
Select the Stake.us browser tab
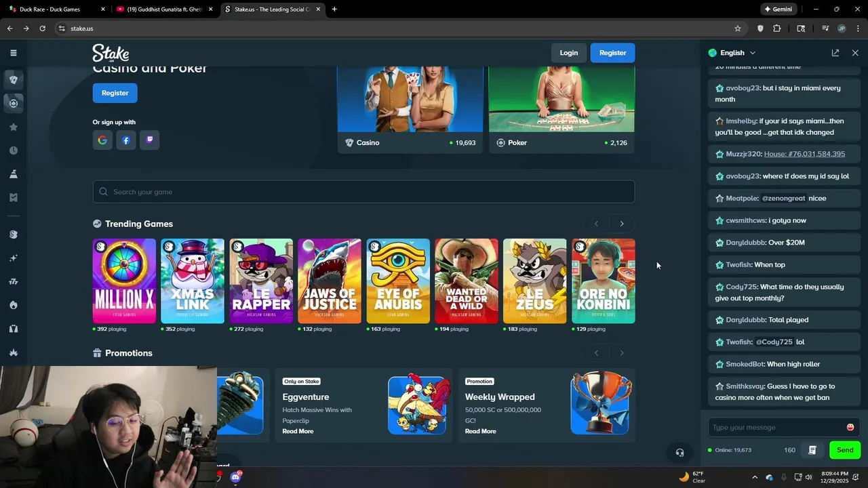(x=271, y=9)
